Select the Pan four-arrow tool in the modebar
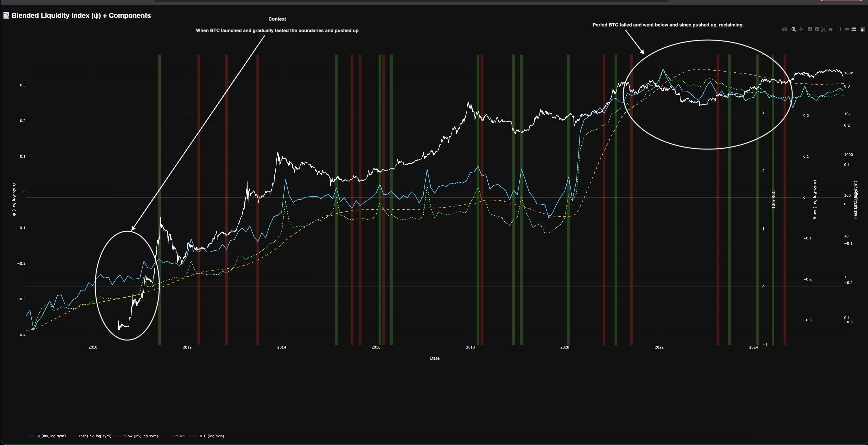868x445 pixels. 801,30
